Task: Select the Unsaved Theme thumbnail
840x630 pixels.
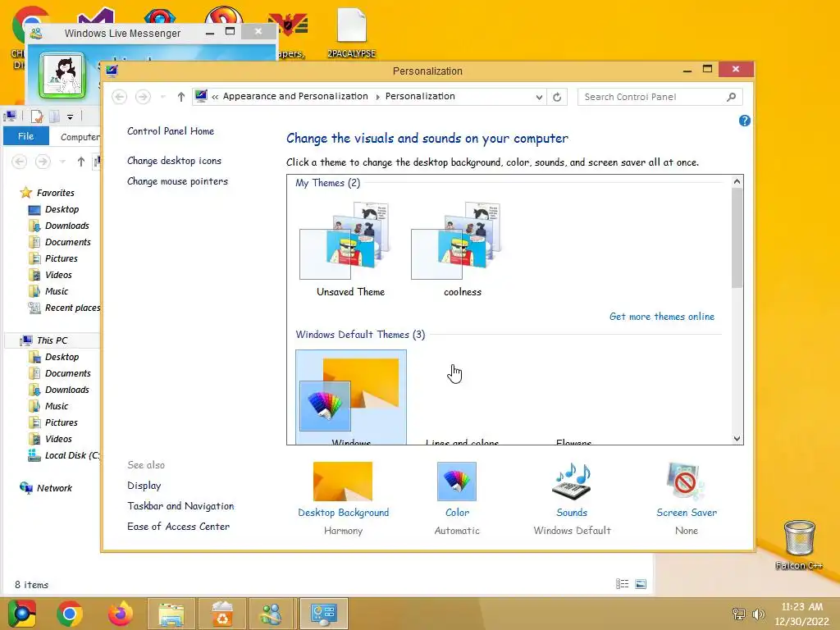Action: (x=350, y=249)
